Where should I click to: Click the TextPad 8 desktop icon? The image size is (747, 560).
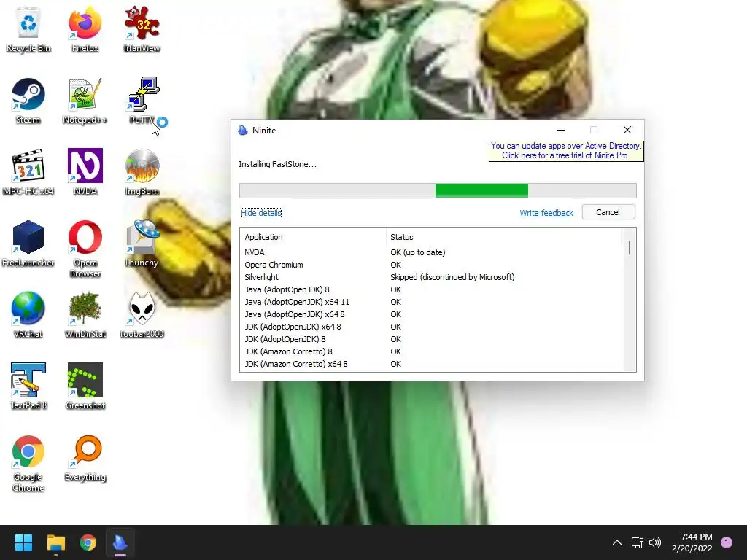point(28,386)
